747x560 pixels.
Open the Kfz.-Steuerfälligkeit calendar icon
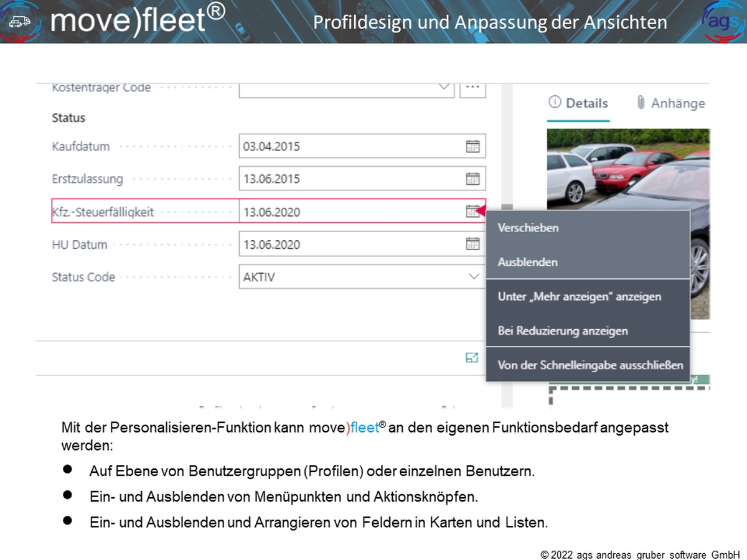473,212
